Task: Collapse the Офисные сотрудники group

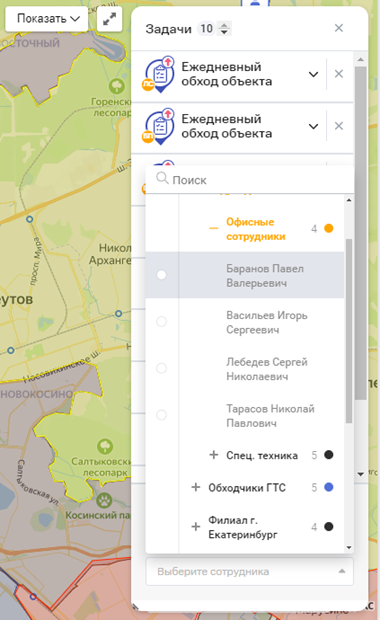Action: pyautogui.click(x=214, y=229)
